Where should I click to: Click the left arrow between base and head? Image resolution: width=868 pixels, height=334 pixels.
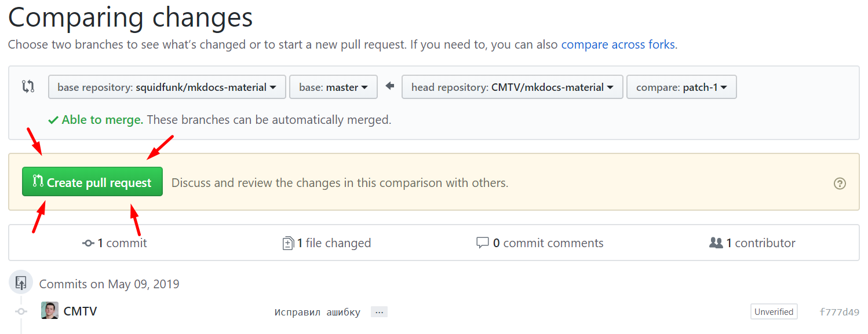coord(389,87)
